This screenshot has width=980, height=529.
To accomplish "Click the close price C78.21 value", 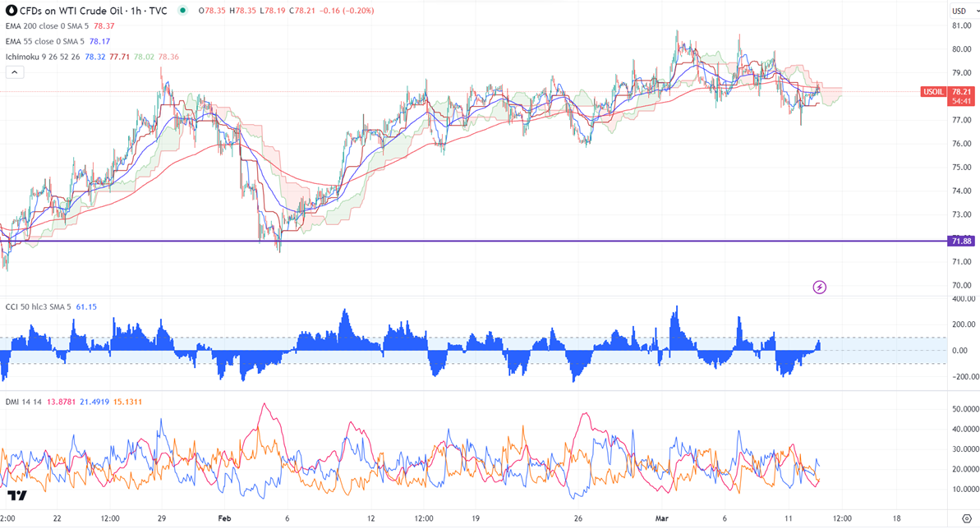I will click(303, 11).
